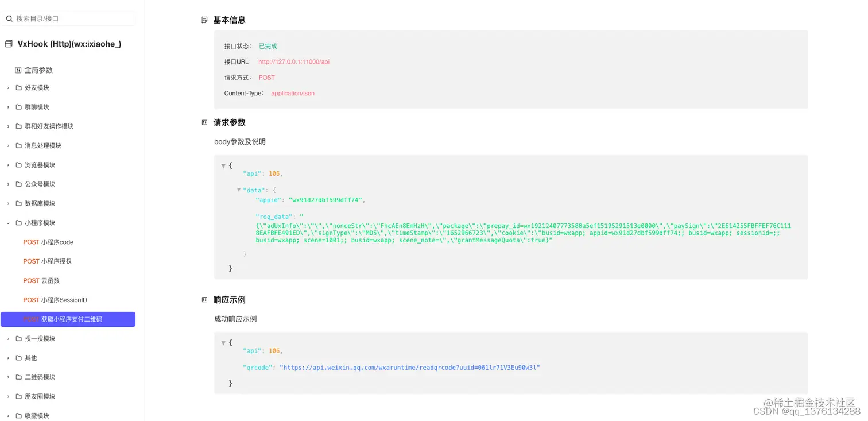The height and width of the screenshot is (421, 868).
Task: Open POST 小程序SessionID endpoint
Action: [x=55, y=300]
